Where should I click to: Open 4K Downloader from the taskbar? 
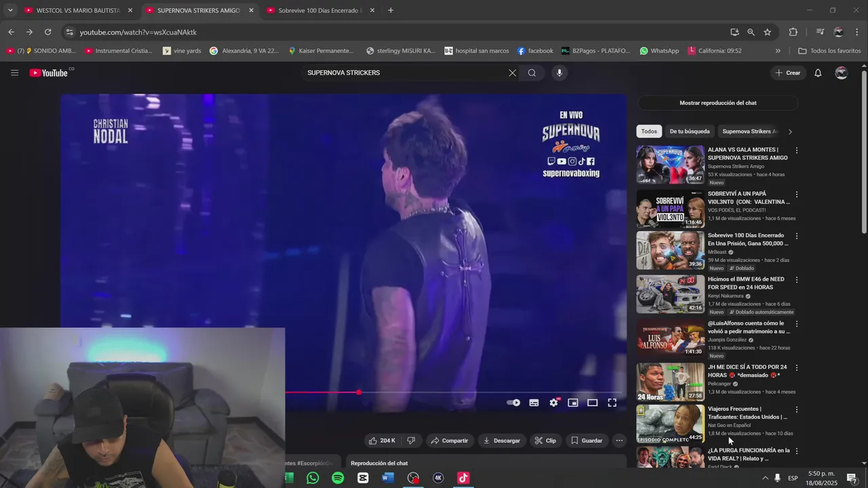(x=438, y=478)
